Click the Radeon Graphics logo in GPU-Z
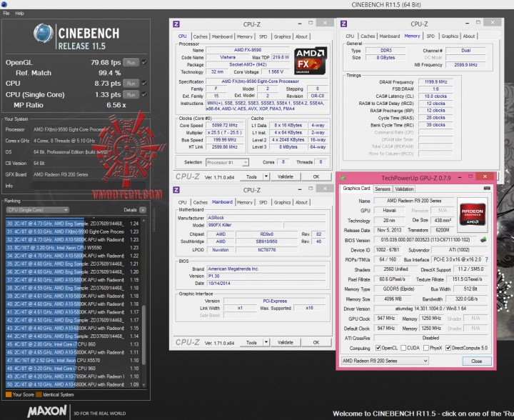This screenshot has height=420, width=514. (473, 215)
